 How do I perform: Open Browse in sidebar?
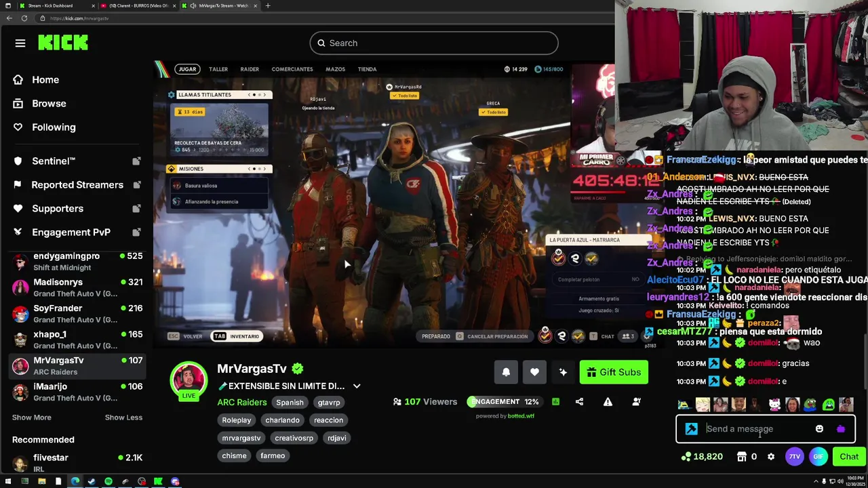coord(49,104)
